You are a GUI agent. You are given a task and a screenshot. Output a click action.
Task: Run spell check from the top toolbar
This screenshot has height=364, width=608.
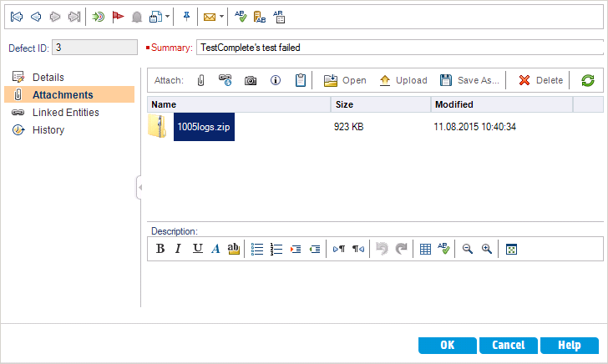(241, 17)
